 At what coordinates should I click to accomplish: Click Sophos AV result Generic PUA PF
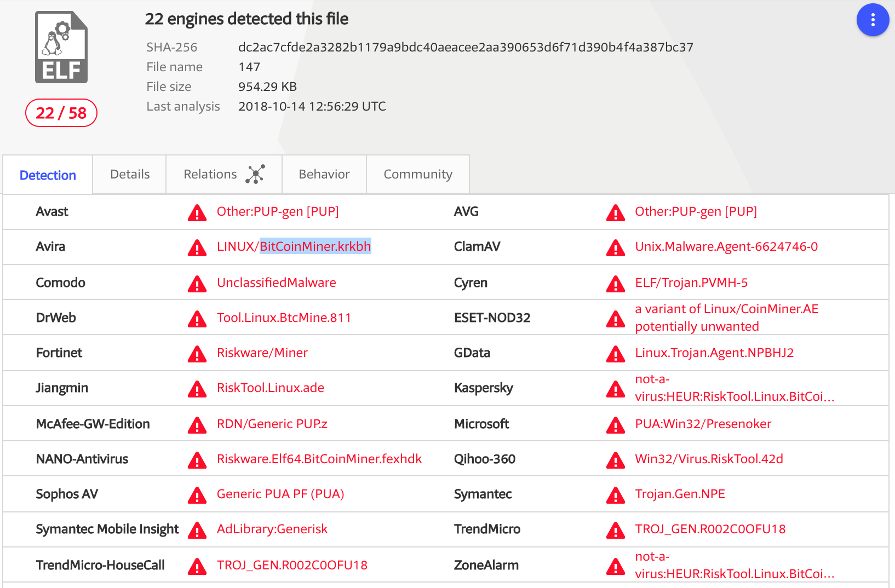coord(280,494)
